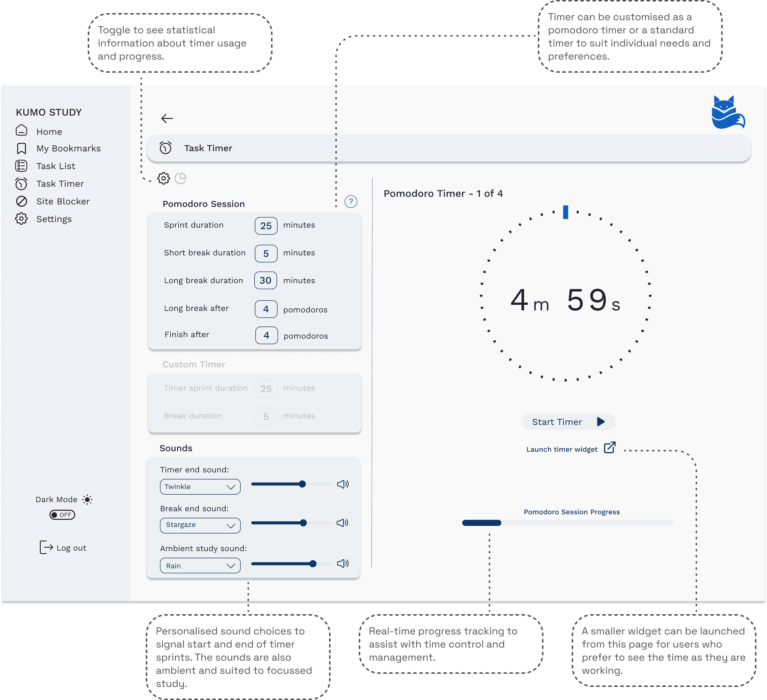Mute timer end sound speaker icon
Screen dimensions: 767x700
click(343, 484)
